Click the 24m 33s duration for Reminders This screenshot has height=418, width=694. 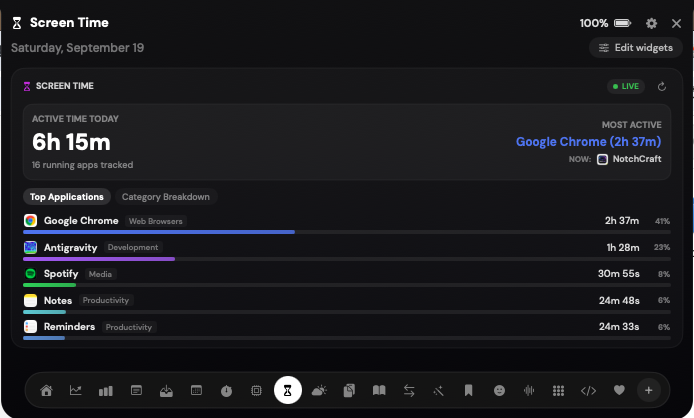click(619, 327)
